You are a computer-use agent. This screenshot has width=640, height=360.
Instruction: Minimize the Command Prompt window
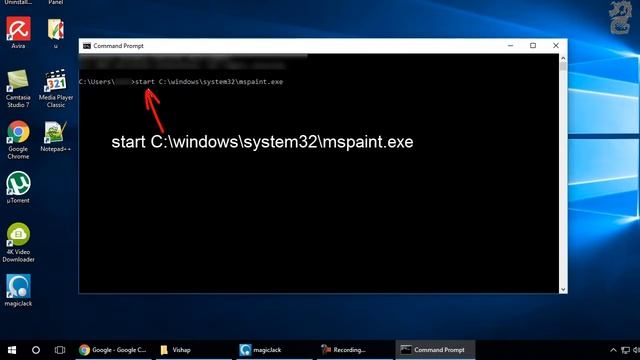coord(510,46)
